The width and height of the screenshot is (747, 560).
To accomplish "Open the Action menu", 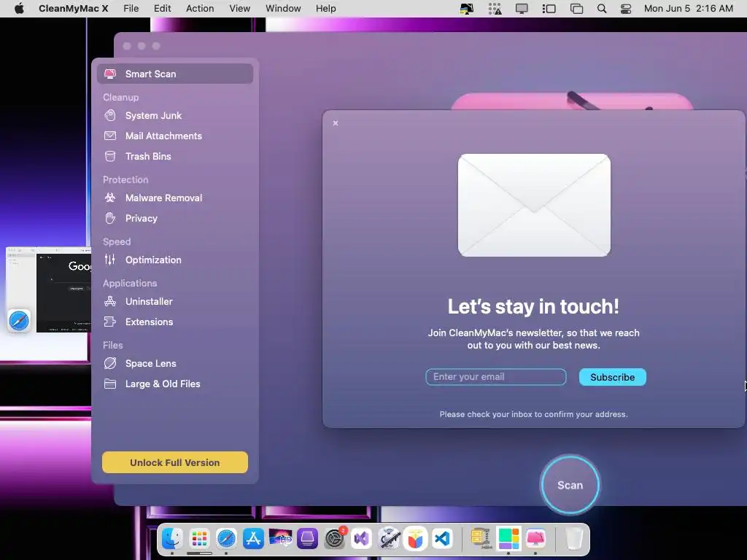I will coord(200,9).
